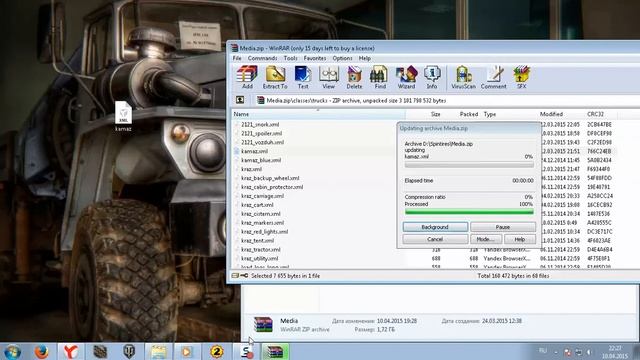This screenshot has height=360, width=640.
Task: Select kraz_utility.xml in the list
Action: point(259,258)
